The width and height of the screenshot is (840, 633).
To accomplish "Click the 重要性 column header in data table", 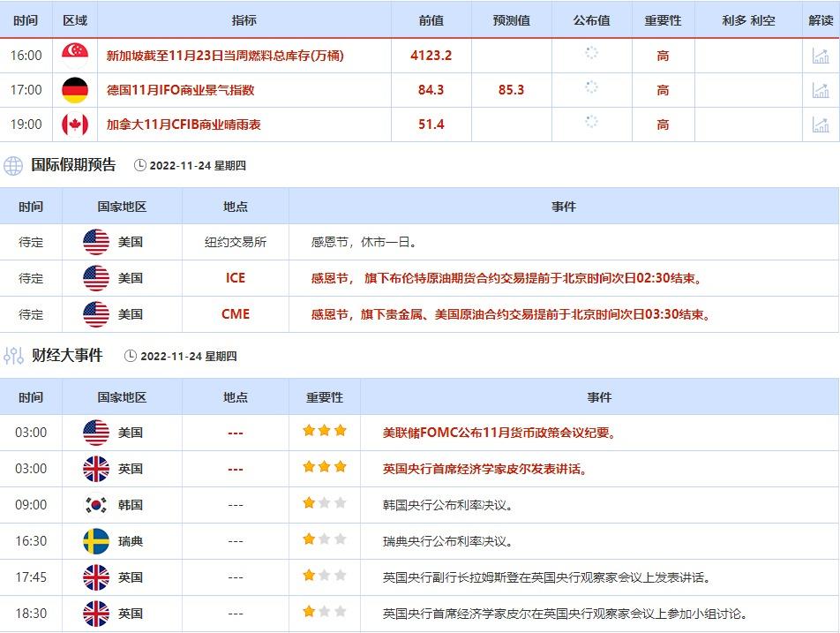I will pyautogui.click(x=663, y=20).
